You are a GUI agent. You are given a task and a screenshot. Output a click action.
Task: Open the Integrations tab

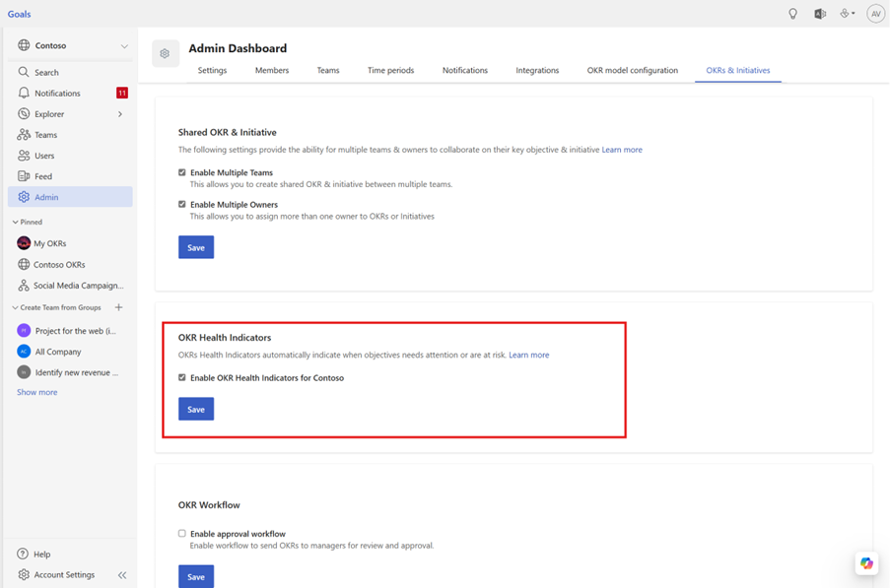537,70
